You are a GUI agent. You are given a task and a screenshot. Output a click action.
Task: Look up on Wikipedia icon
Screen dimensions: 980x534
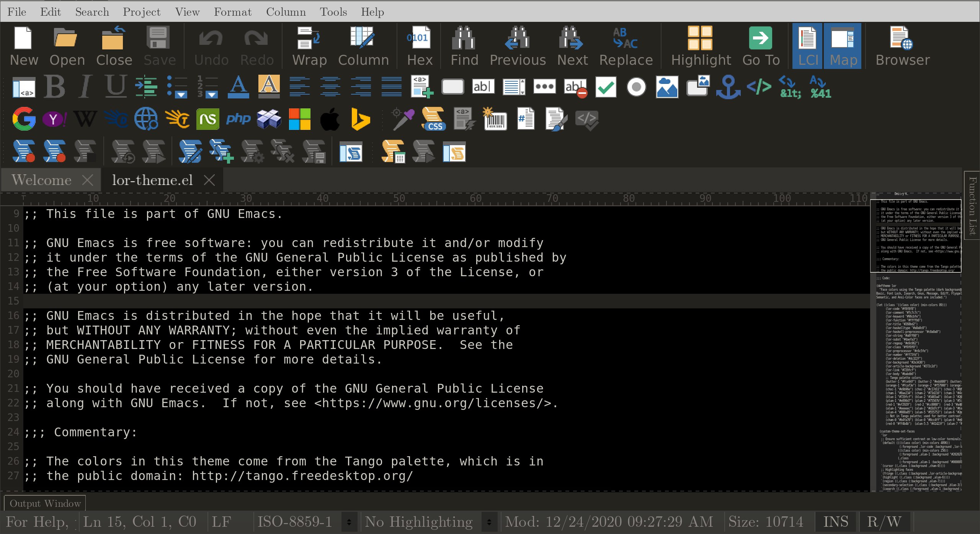pos(85,119)
